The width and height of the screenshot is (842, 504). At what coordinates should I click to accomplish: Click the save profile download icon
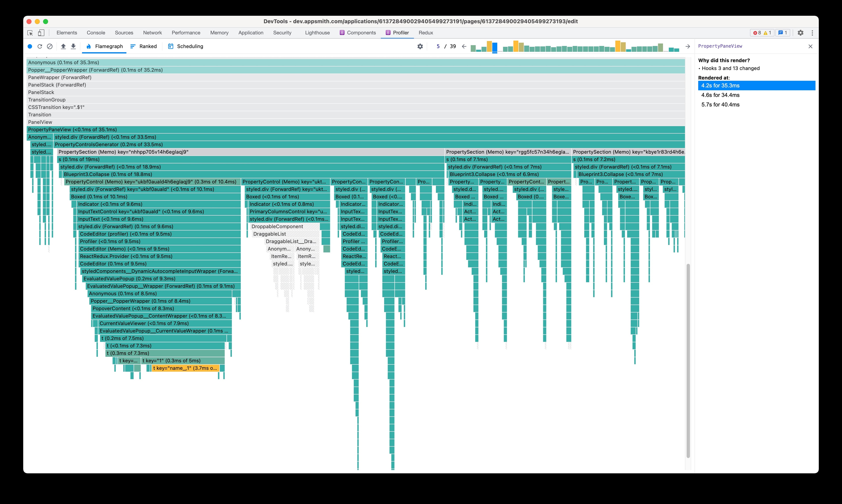click(x=73, y=46)
